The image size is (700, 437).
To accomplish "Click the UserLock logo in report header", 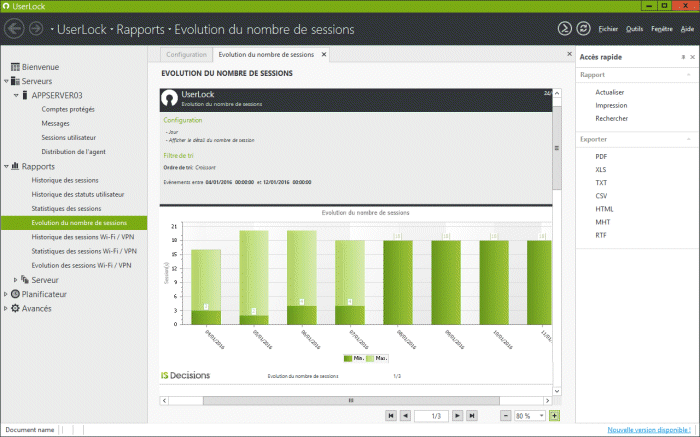I will [x=169, y=98].
